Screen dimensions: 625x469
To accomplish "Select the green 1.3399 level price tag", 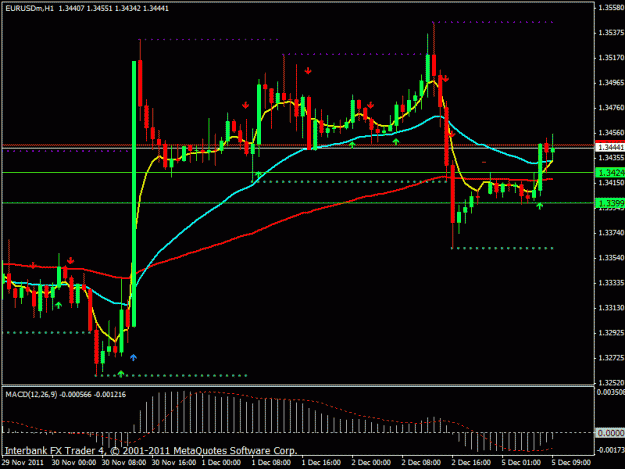I will (x=611, y=203).
